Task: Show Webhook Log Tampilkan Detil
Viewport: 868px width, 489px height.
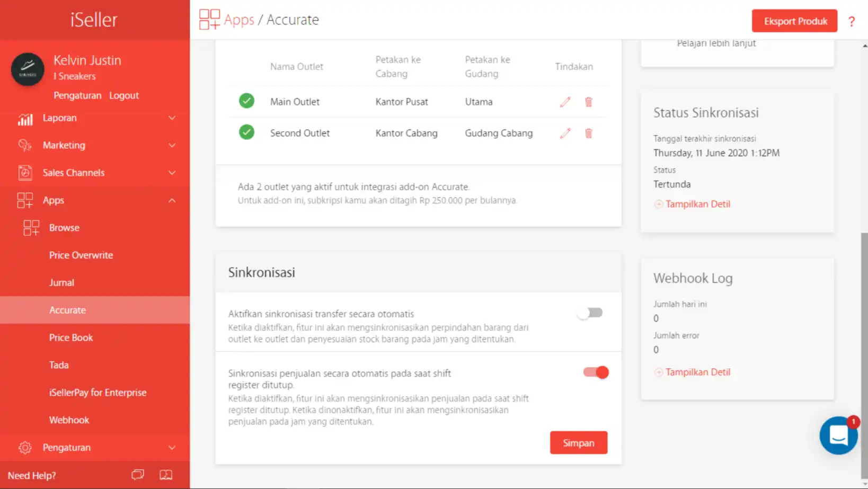Action: pos(697,372)
